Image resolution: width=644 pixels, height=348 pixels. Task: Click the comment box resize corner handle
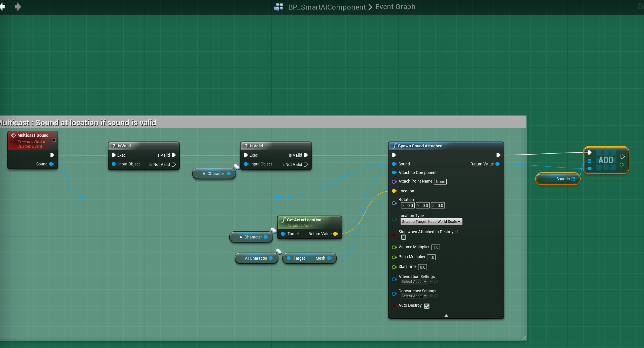[524, 338]
